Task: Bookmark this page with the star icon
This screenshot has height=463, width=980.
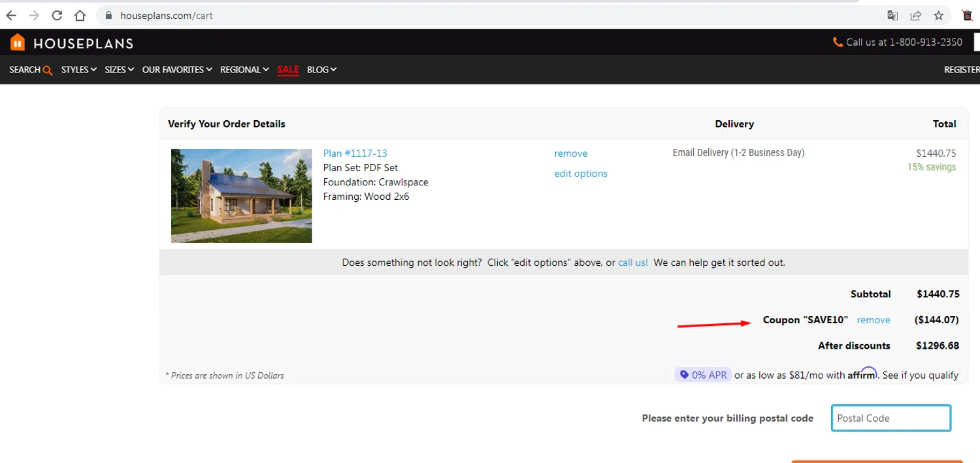Action: pos(939,16)
